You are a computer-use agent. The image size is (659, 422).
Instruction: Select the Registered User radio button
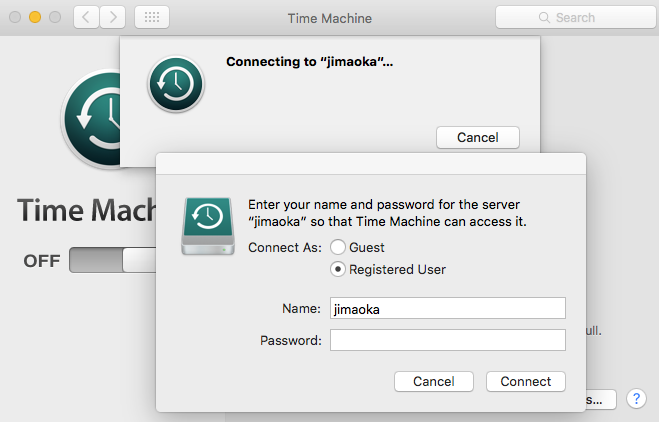(338, 269)
